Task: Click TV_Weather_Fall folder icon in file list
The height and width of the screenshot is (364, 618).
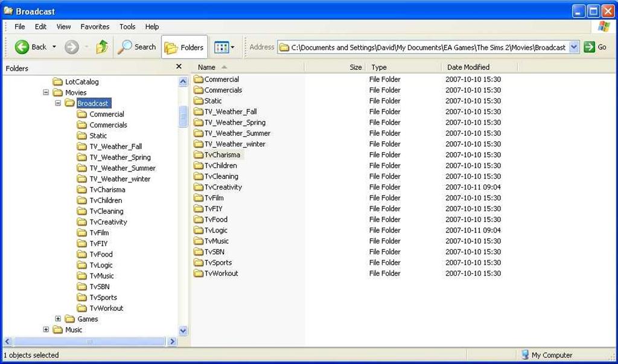Action: point(198,112)
